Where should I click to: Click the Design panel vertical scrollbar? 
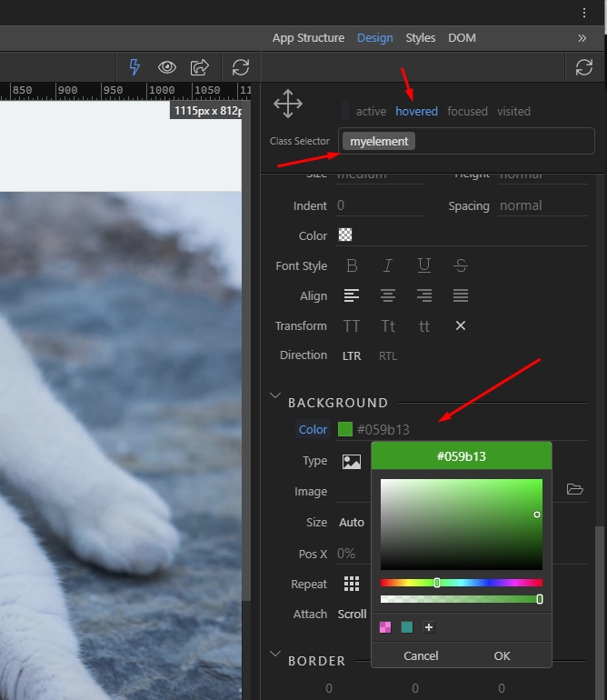pyautogui.click(x=601, y=612)
